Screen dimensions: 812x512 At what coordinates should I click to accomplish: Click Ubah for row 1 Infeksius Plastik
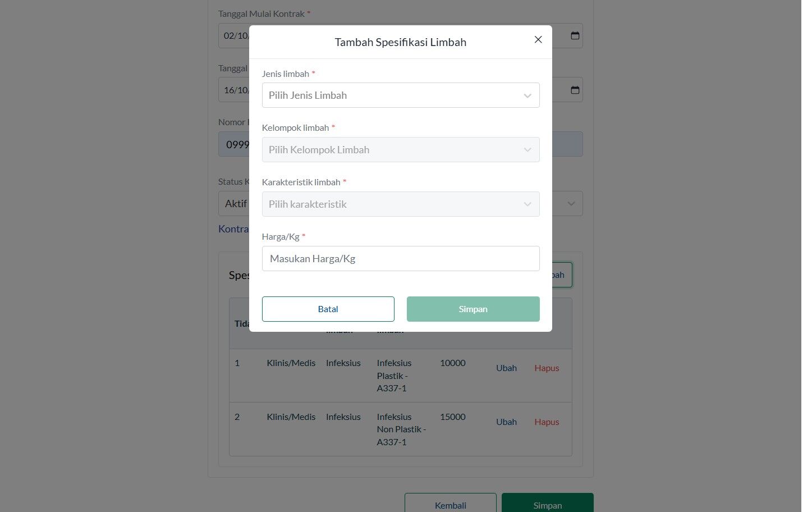pyautogui.click(x=506, y=368)
